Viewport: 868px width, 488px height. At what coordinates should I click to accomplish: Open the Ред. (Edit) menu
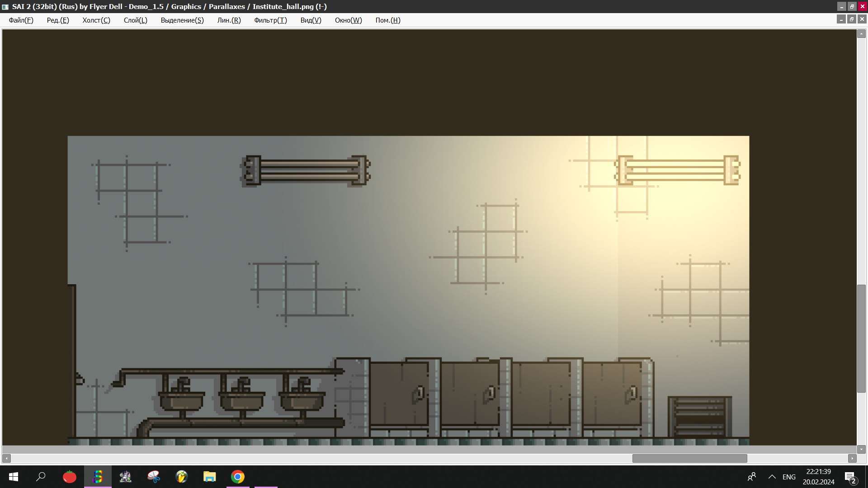pos(58,20)
